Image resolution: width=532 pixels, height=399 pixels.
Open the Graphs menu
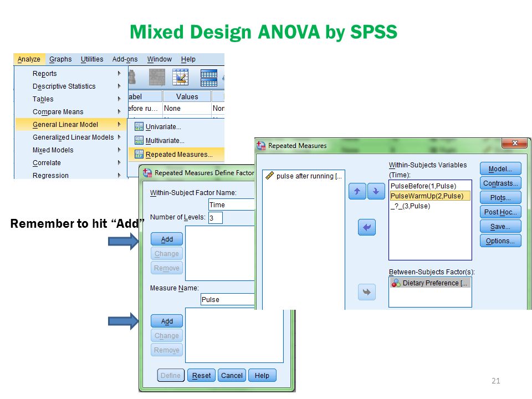[60, 59]
